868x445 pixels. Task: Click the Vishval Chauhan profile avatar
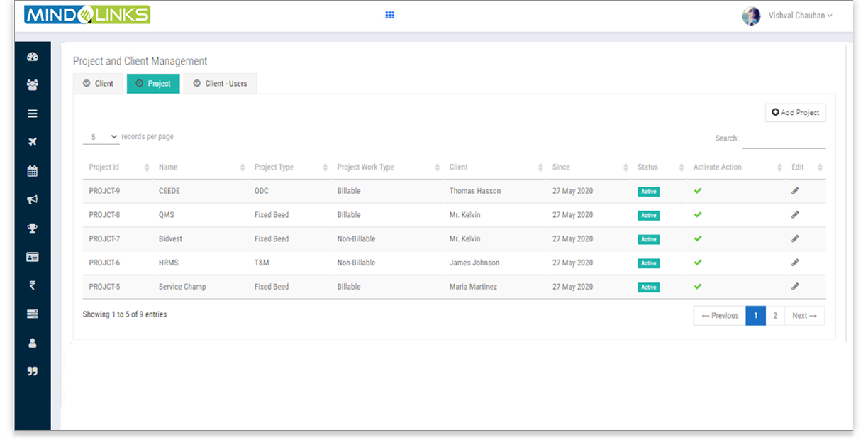(x=751, y=16)
